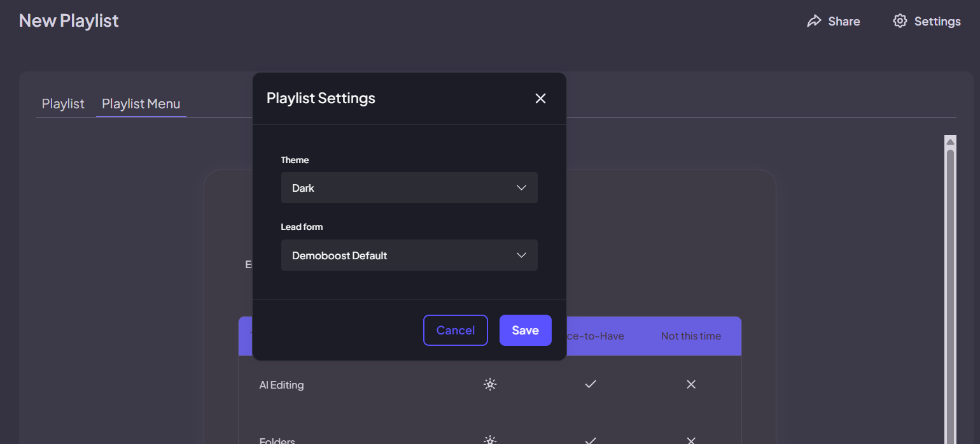This screenshot has width=980, height=444.
Task: Click the AI Editing row label
Action: point(281,385)
